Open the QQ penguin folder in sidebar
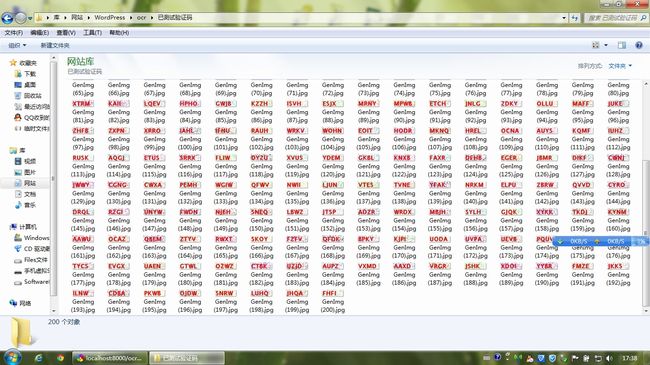Viewport: 650px width, 365px height. point(32,118)
